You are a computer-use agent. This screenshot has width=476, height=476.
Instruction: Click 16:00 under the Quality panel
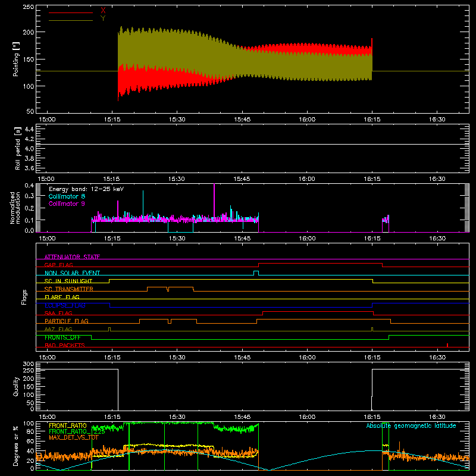pos(307,417)
